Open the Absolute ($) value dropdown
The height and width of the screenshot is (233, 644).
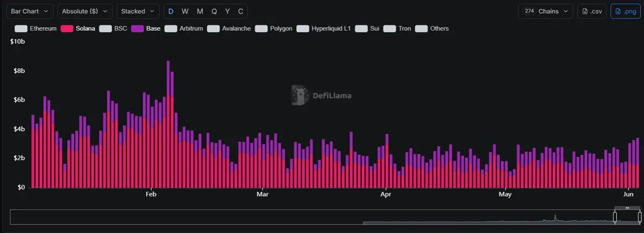[85, 11]
